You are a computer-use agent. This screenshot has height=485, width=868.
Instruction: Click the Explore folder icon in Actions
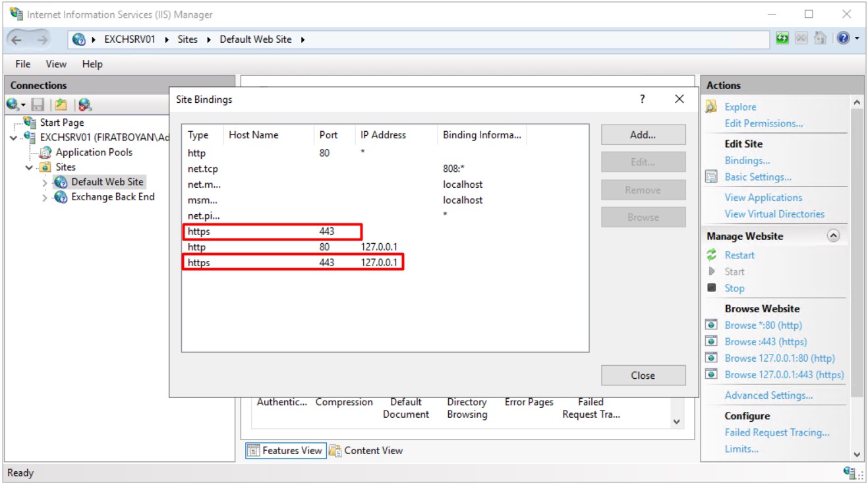tap(711, 107)
